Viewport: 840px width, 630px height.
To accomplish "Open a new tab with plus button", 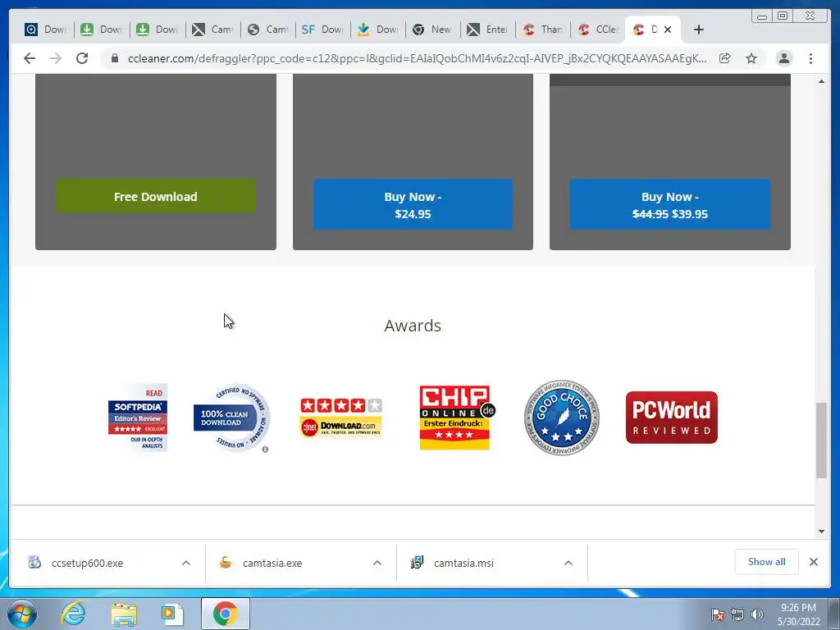I will (699, 30).
